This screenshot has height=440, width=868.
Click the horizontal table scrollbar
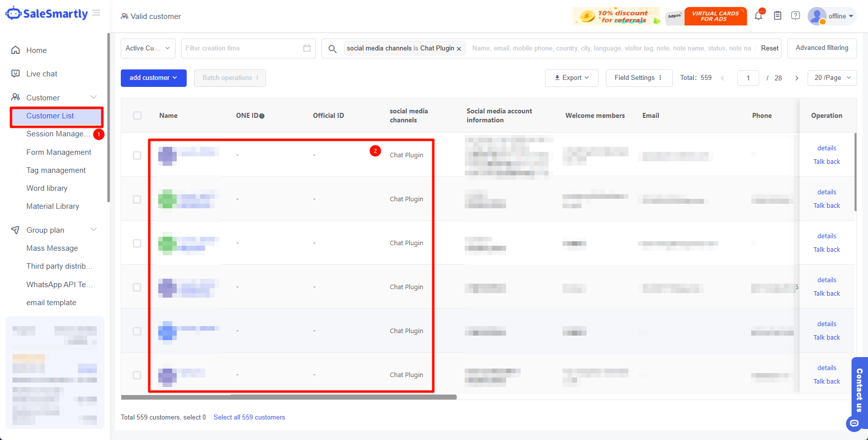289,398
